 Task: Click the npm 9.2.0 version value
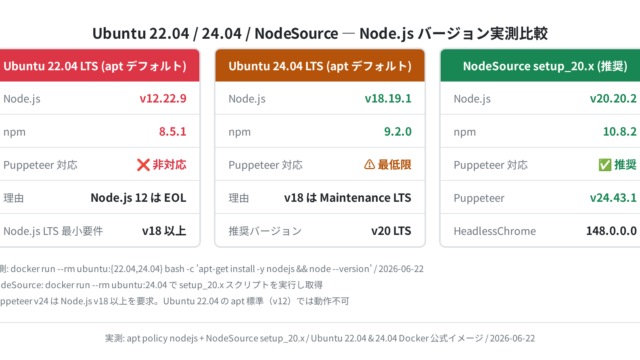tap(398, 131)
